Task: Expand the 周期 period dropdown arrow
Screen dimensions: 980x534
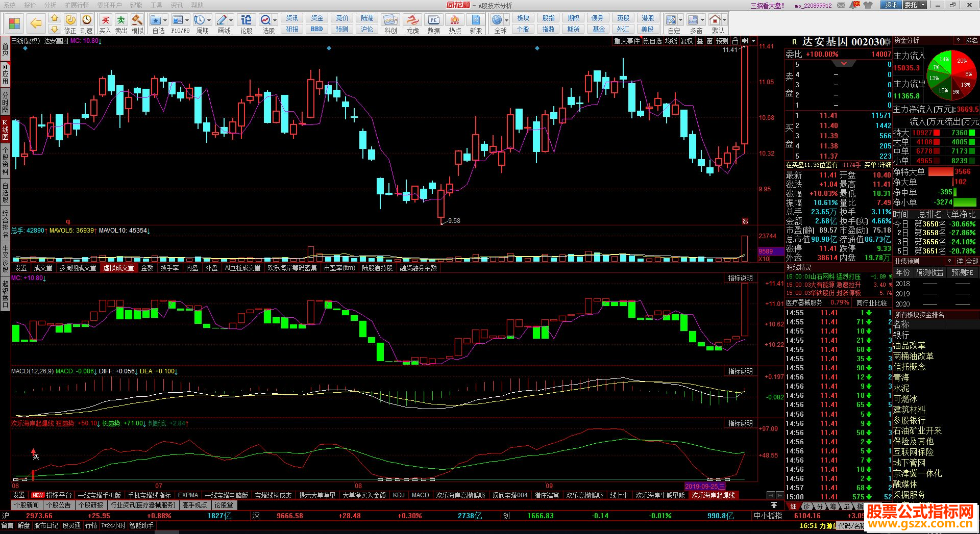Action: [x=209, y=21]
